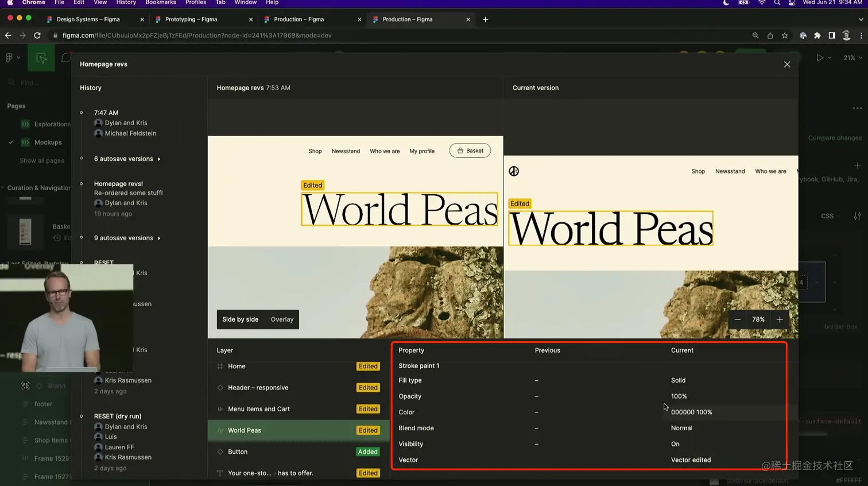The height and width of the screenshot is (486, 868).
Task: Open the Prototyping – Figma tab
Action: coord(191,20)
